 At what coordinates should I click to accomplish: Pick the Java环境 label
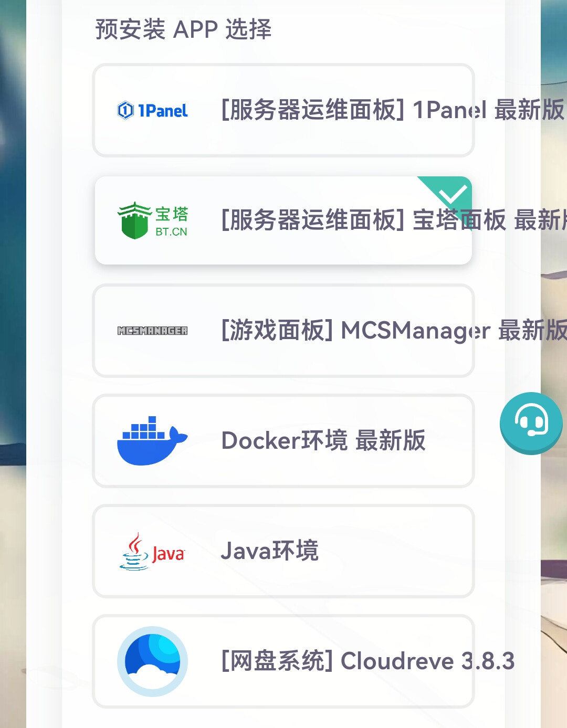[269, 551]
